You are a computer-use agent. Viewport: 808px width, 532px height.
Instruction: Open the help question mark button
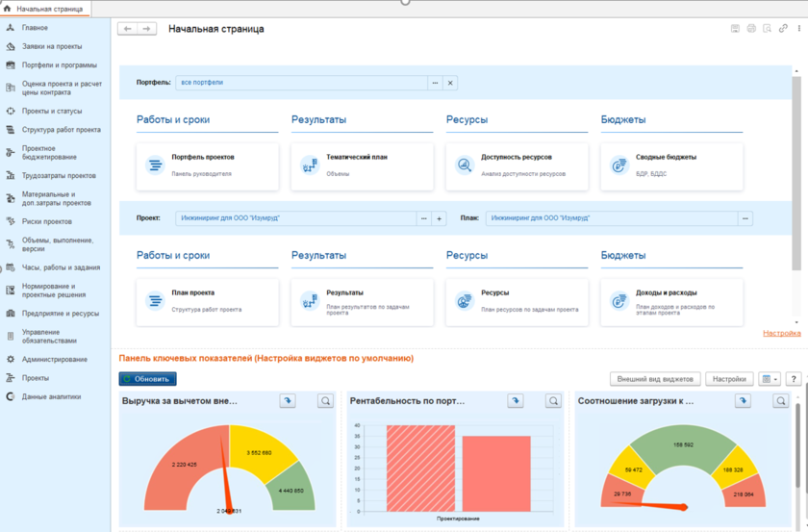[794, 379]
